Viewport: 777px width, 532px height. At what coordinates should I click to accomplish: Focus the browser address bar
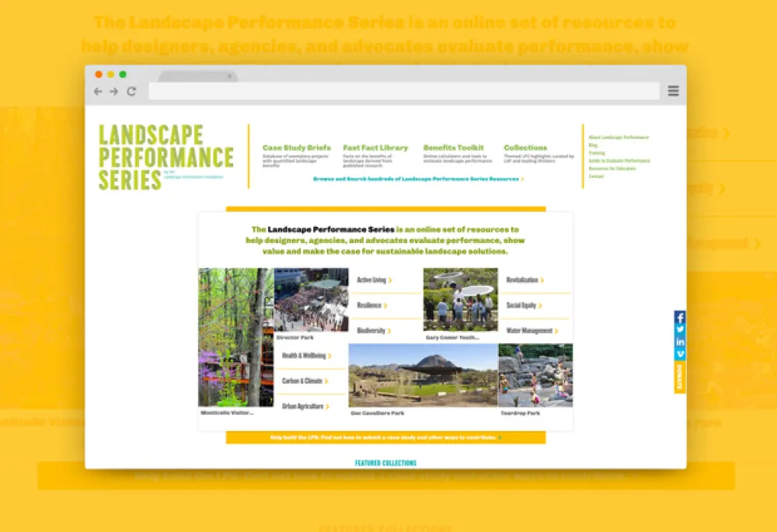point(404,91)
